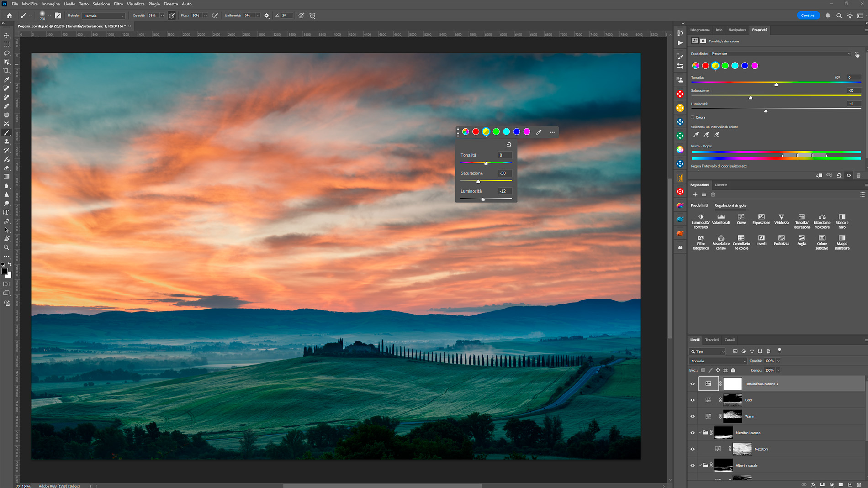Select the Crop tool
The width and height of the screenshot is (868, 488).
click(6, 71)
